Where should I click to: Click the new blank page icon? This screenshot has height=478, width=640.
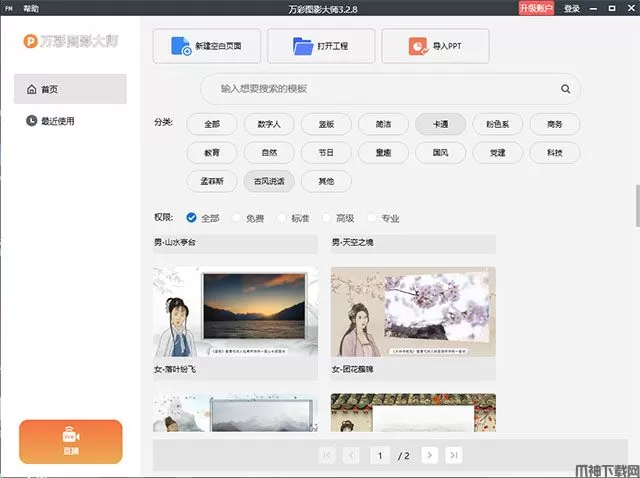coord(181,46)
